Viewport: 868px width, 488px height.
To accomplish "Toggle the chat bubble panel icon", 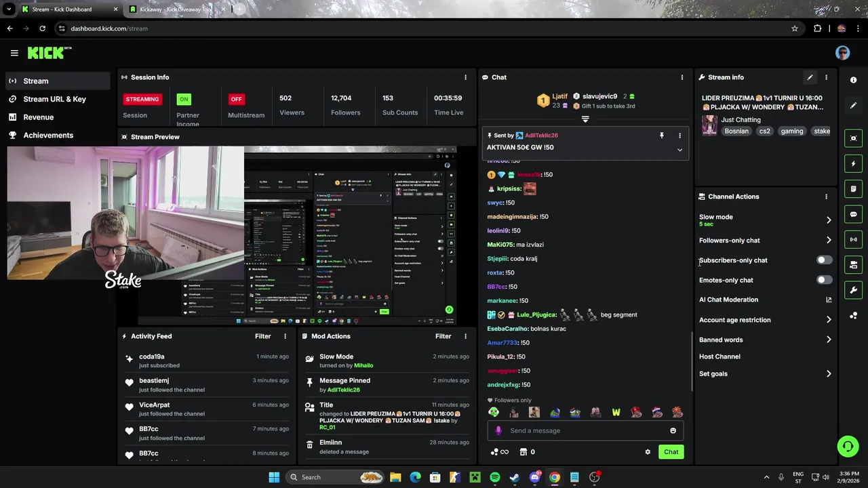I will [x=853, y=214].
